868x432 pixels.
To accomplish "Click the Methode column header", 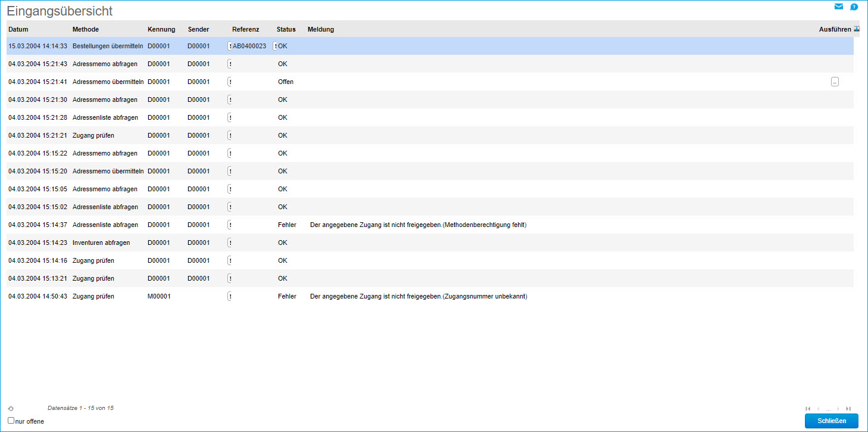I will point(86,29).
